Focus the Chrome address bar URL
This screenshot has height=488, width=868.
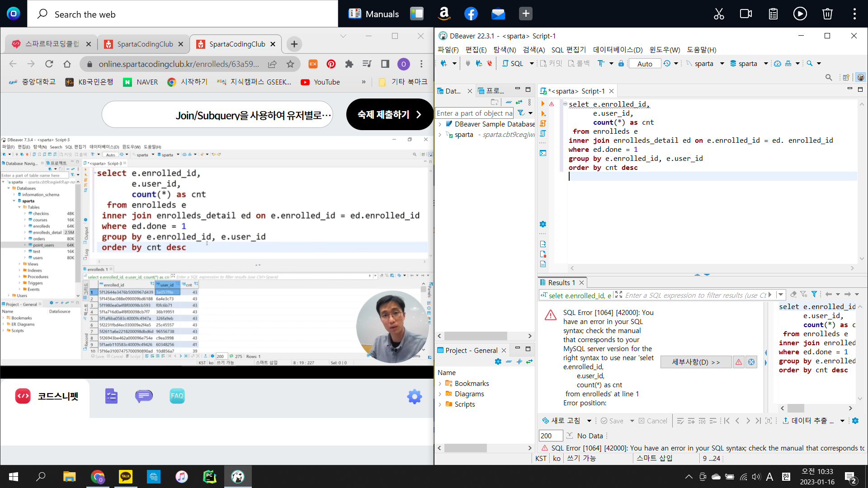click(x=179, y=64)
